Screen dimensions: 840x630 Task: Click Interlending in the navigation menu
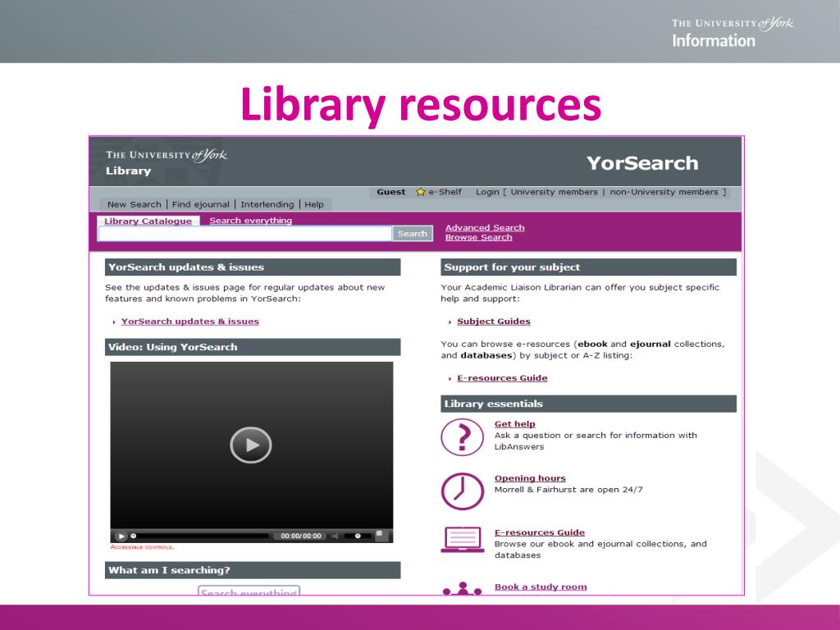click(x=267, y=204)
